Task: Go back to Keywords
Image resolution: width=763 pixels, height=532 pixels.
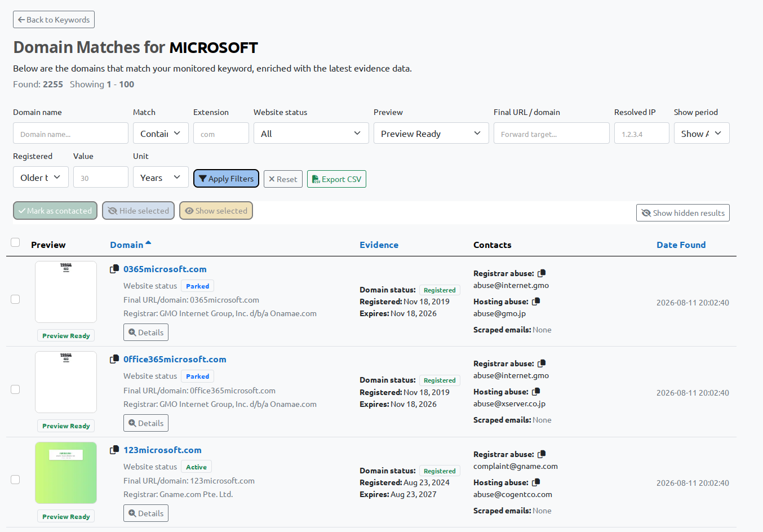Action: [54, 20]
